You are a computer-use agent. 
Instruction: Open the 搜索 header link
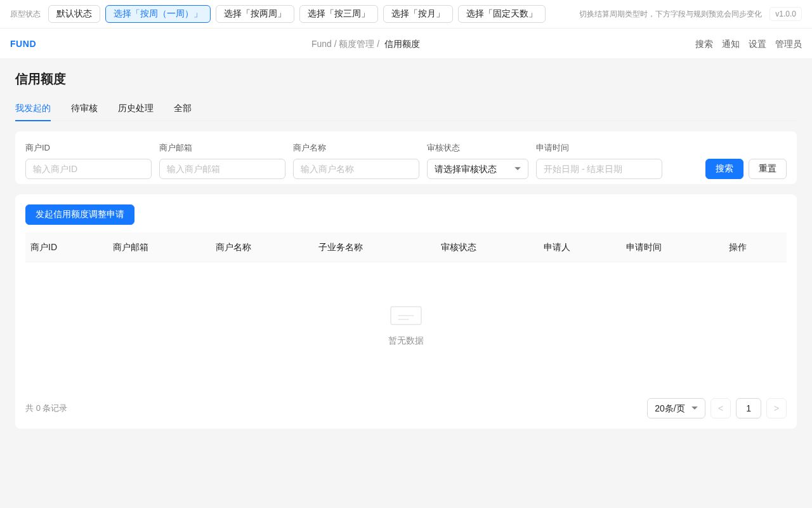point(704,44)
